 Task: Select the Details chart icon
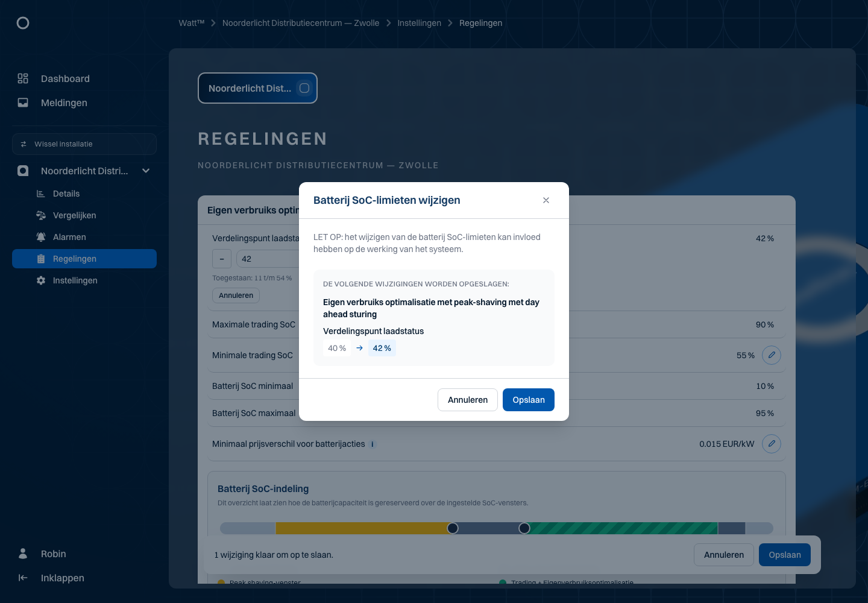tap(41, 194)
